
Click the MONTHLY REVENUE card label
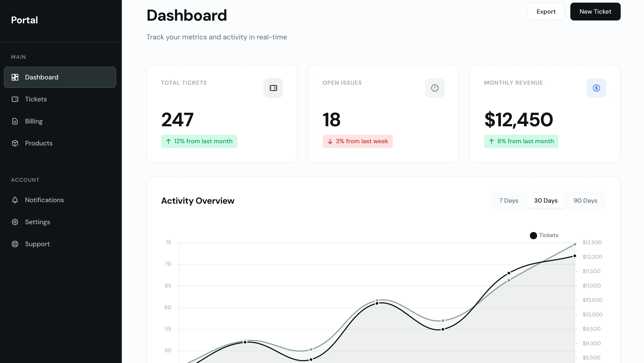tap(513, 83)
